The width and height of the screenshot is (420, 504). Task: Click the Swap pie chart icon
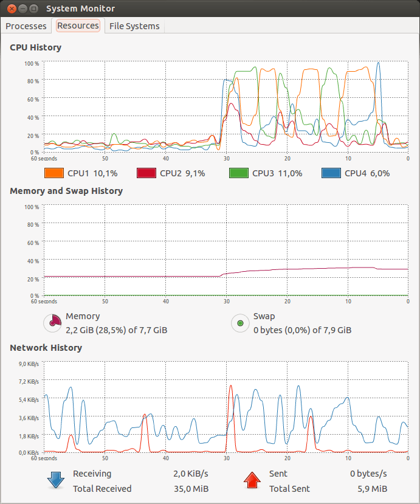coord(240,323)
